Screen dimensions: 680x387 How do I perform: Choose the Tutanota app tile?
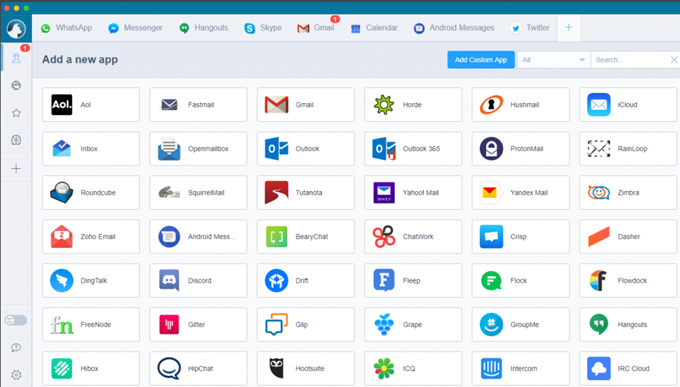(306, 193)
